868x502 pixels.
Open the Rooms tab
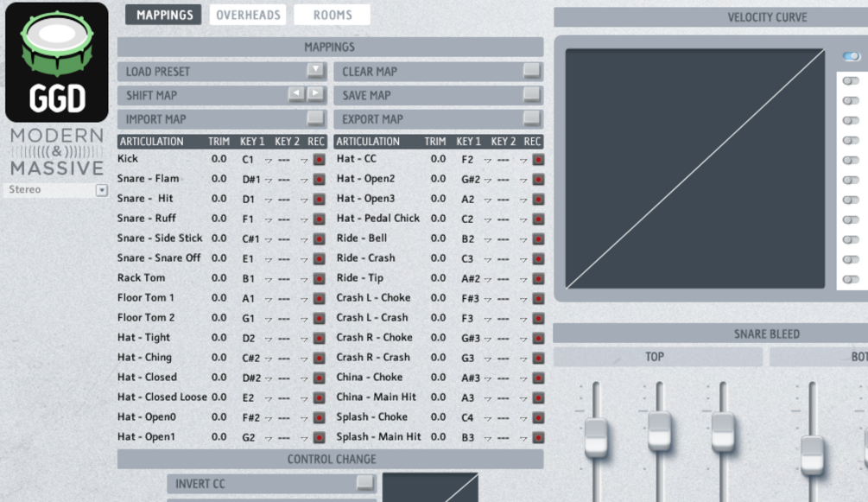click(332, 14)
